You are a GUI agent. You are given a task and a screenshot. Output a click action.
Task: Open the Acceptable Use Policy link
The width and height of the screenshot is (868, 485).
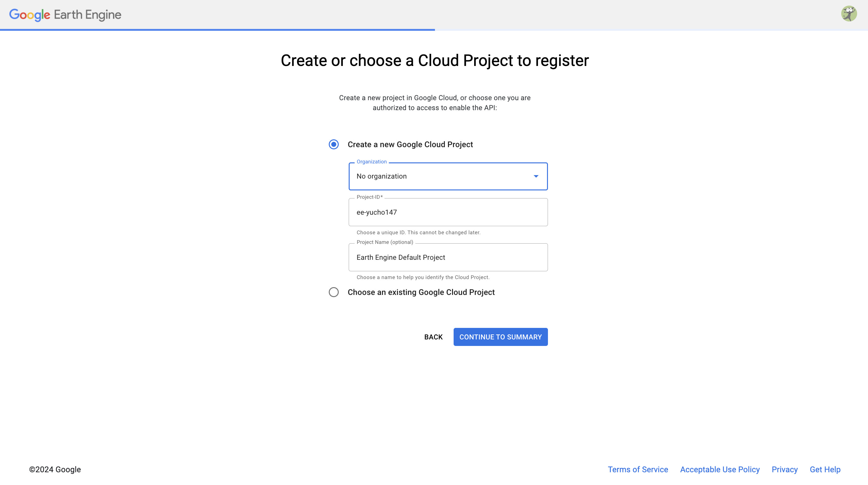720,469
